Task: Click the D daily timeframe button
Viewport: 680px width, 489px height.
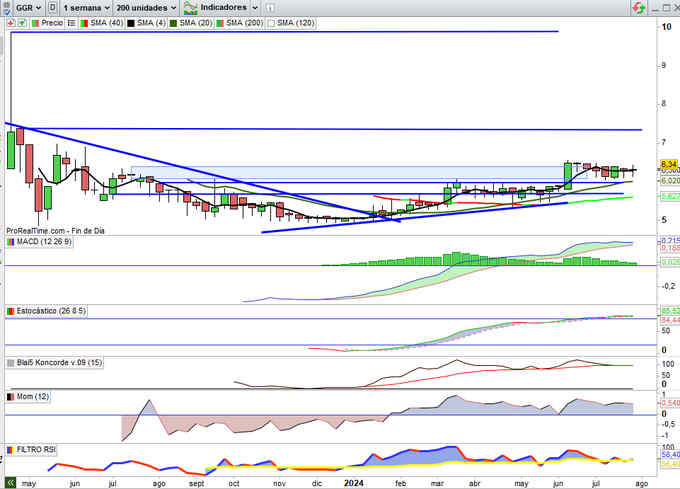Action: pos(52,7)
